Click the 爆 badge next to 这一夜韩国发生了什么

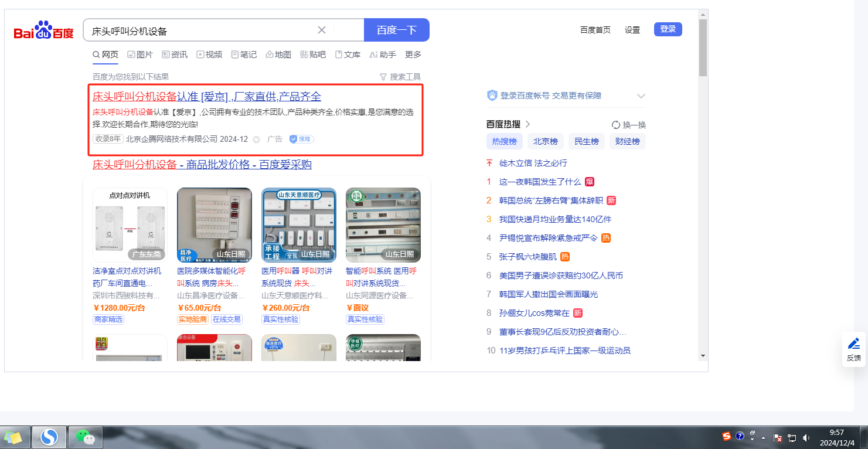click(590, 182)
